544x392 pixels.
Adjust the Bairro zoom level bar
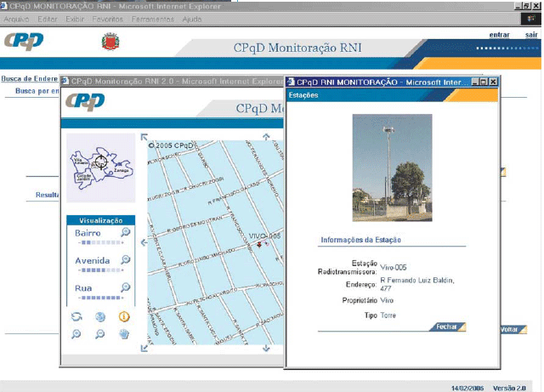pyautogui.click(x=100, y=242)
